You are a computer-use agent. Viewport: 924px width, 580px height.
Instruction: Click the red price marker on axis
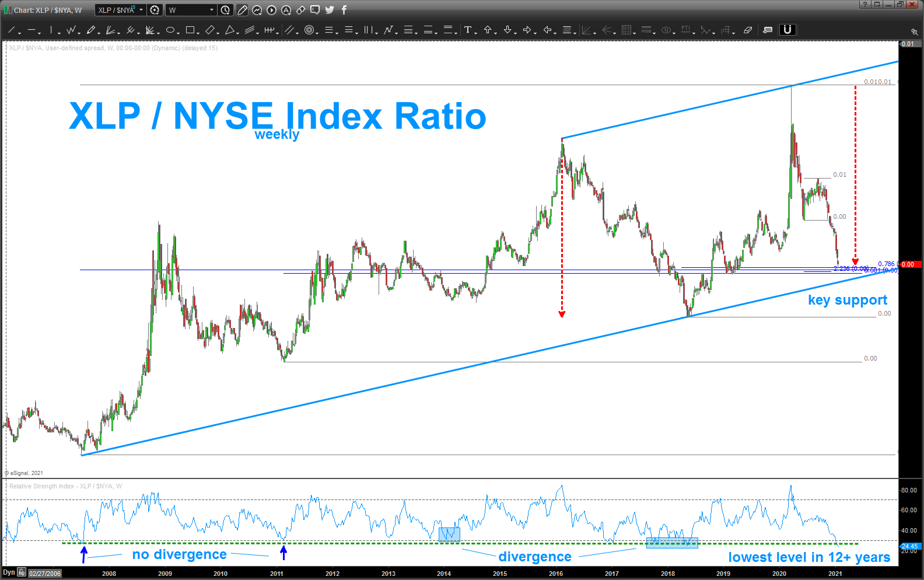[x=910, y=264]
